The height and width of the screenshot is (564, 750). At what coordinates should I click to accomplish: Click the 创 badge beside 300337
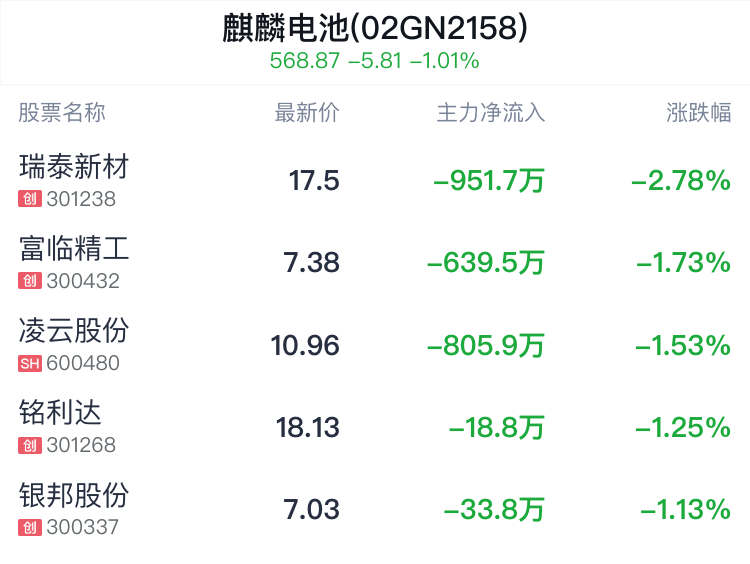(x=30, y=528)
